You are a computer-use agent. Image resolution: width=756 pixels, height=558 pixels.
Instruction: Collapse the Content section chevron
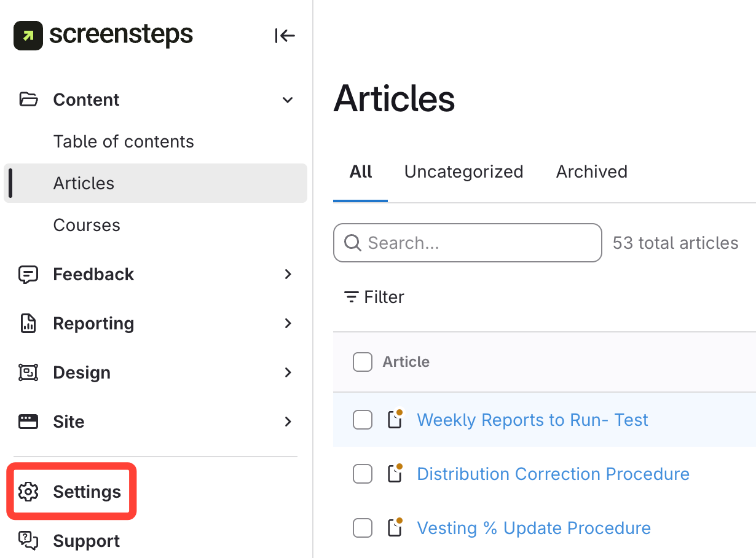(288, 100)
